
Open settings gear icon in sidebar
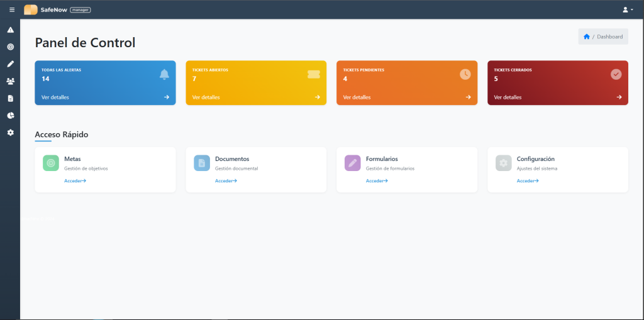click(10, 133)
